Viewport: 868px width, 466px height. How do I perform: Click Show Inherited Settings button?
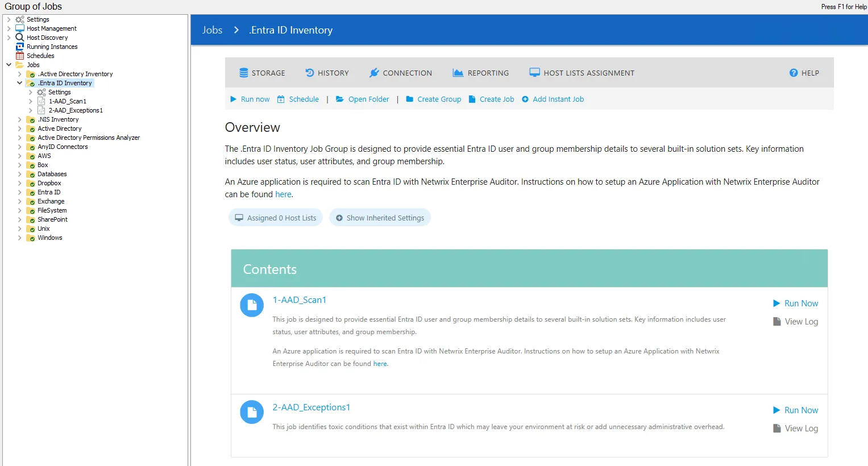(x=380, y=218)
